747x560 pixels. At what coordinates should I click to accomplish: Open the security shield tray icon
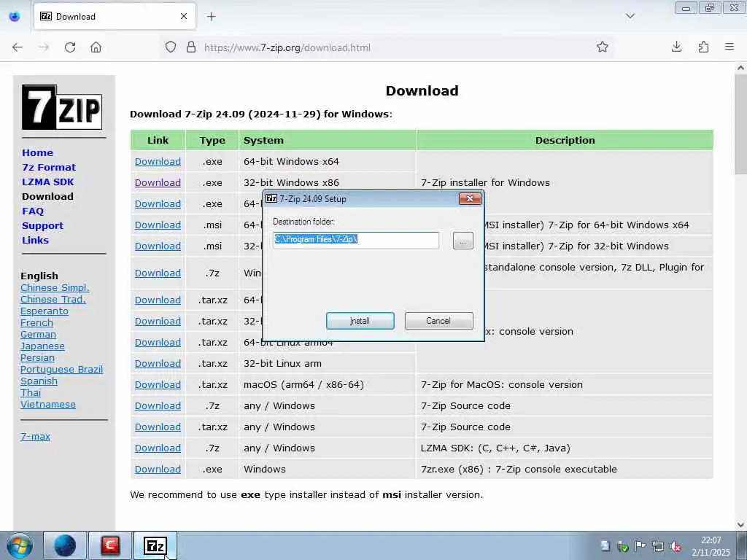point(623,546)
